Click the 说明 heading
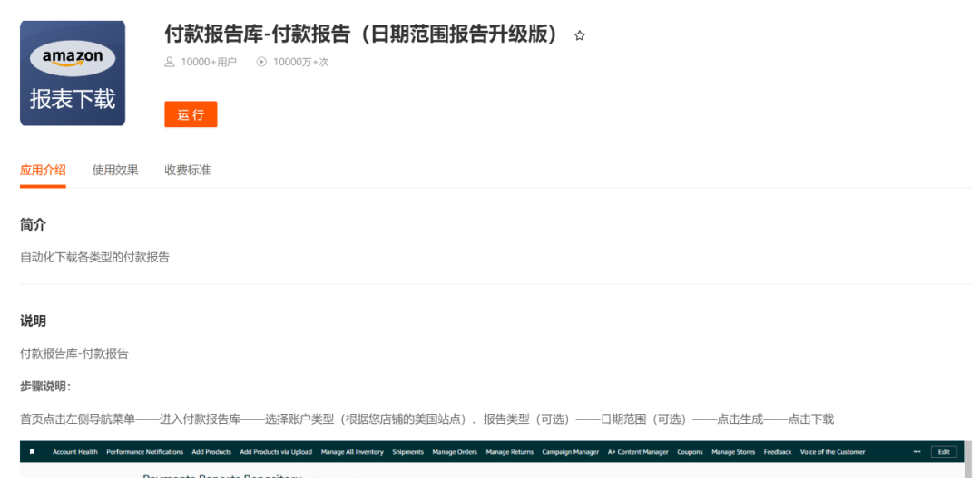 [x=34, y=321]
